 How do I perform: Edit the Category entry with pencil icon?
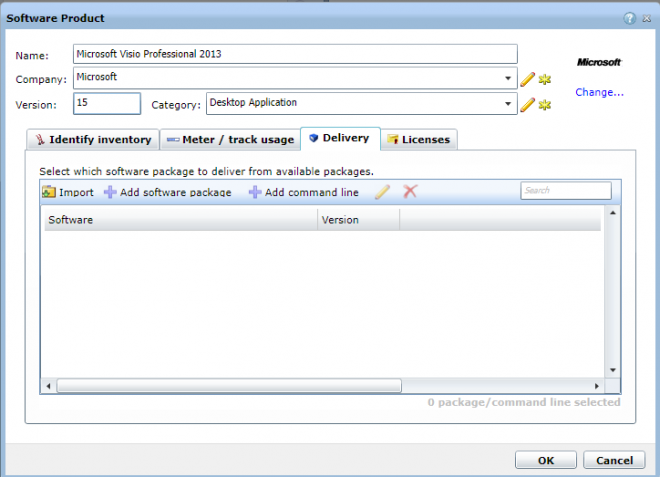click(527, 104)
